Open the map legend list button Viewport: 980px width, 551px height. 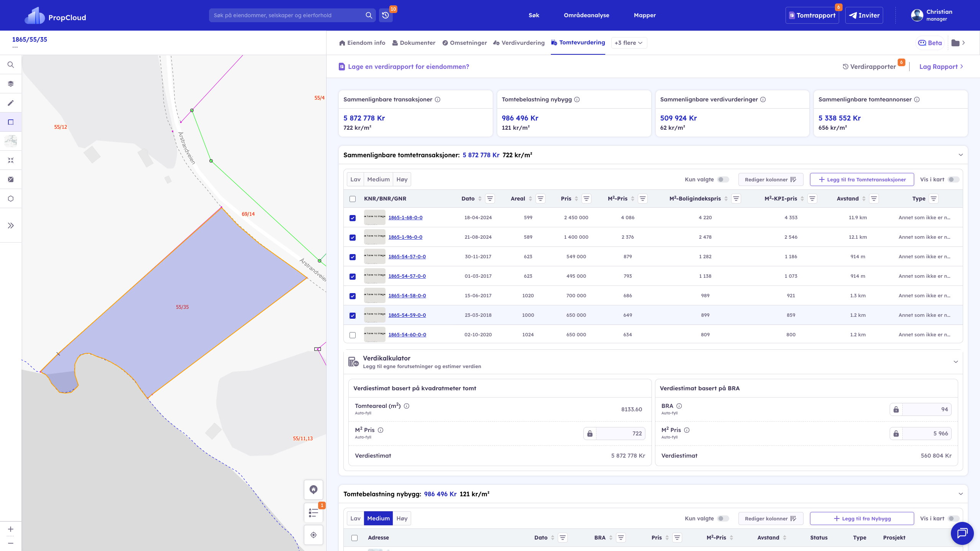point(314,513)
